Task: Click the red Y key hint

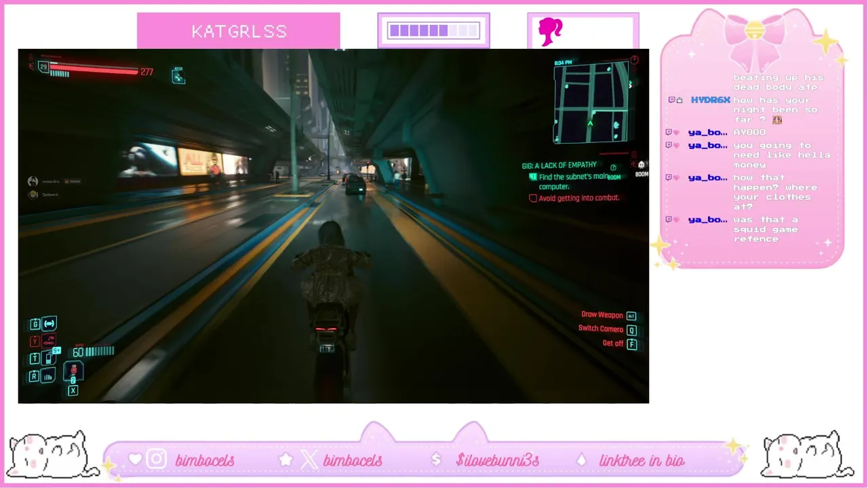Action: tap(35, 341)
